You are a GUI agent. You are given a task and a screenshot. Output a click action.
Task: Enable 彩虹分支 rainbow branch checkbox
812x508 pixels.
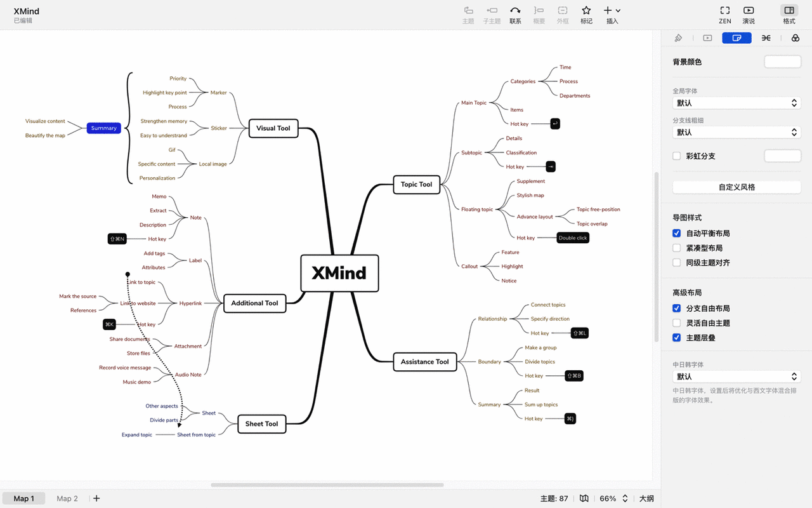coord(677,156)
